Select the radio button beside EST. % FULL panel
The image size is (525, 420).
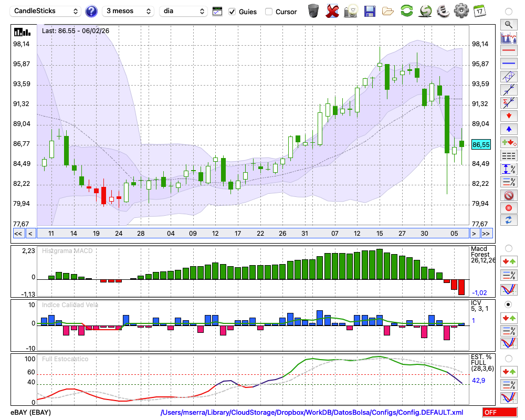tap(508, 358)
